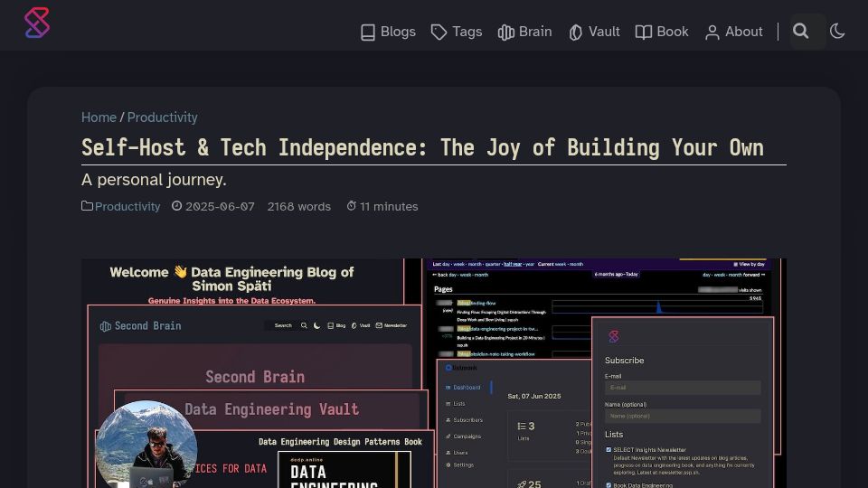Click the 'A personal journey.' subtitle
Viewport: 868px width, 488px height.
tap(154, 180)
